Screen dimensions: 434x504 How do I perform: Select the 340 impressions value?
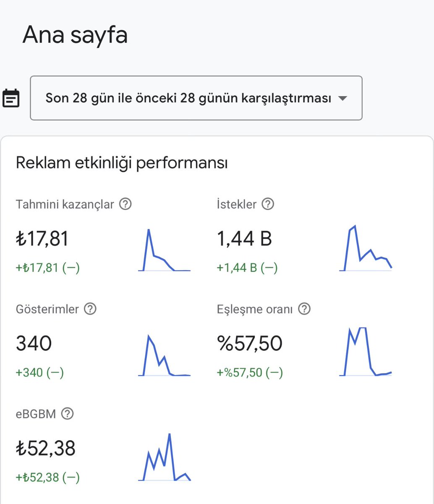34,344
